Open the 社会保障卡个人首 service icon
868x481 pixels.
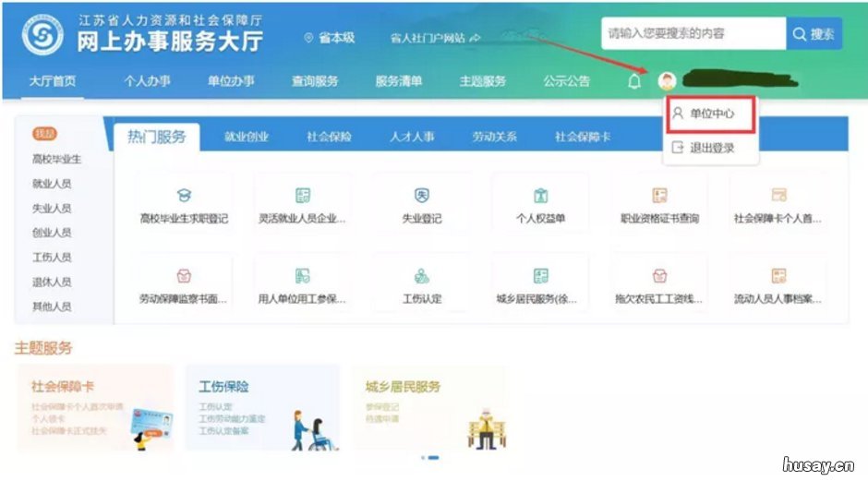(x=778, y=195)
